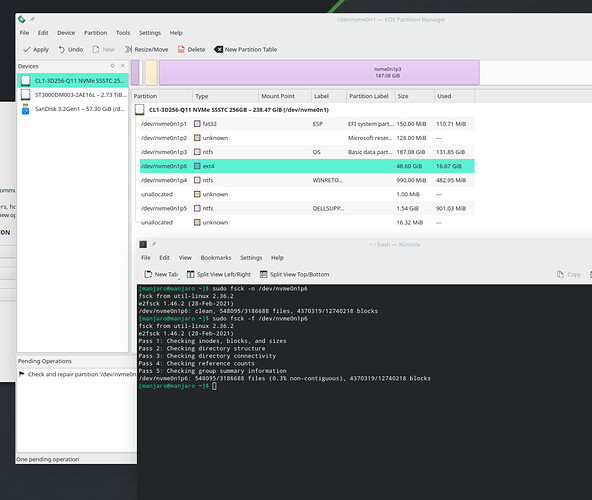Click the pin icon on Konsole title bar
Viewport: 592px width, 500px height.
point(154,244)
